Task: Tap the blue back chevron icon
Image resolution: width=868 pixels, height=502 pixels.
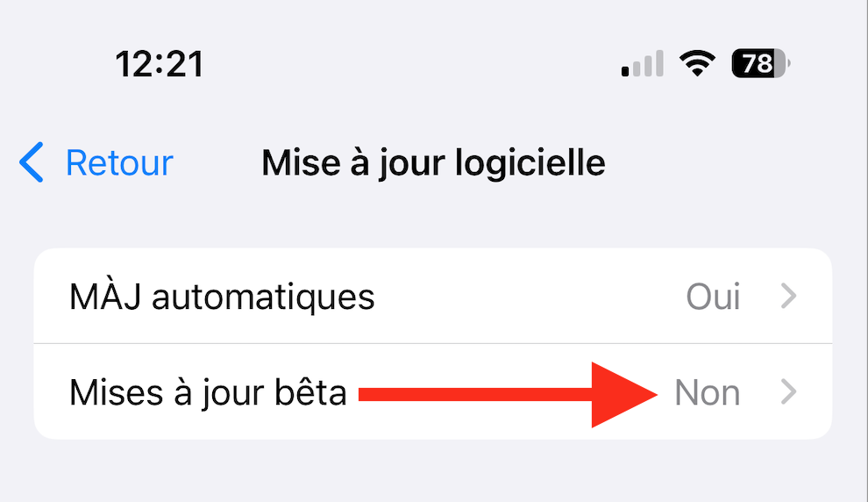Action: [32, 163]
